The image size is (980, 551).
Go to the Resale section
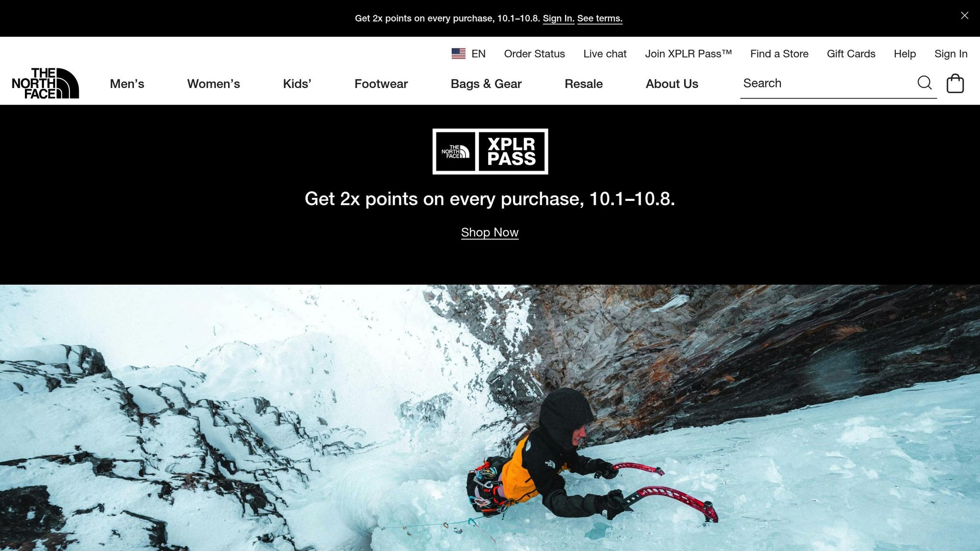tap(583, 84)
